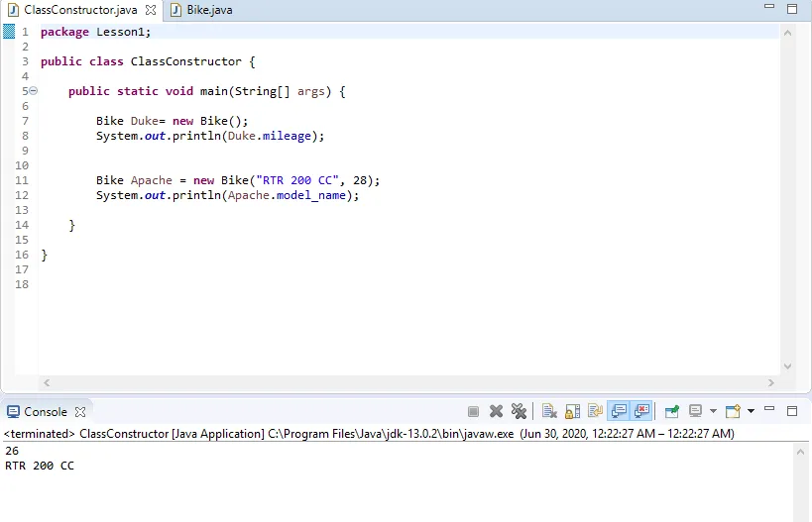Click the "RTR 200 CC" string literal
812x522 pixels.
pyautogui.click(x=297, y=180)
